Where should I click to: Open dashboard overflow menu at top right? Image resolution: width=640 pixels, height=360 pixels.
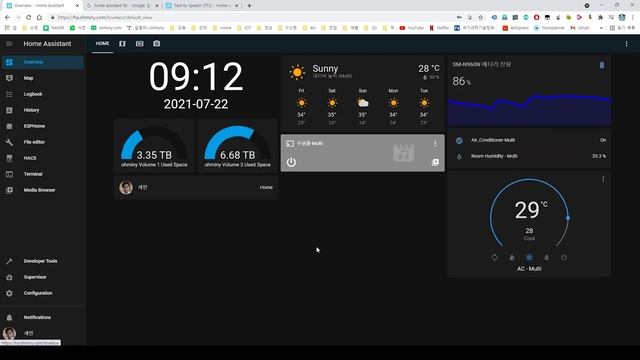pos(627,44)
